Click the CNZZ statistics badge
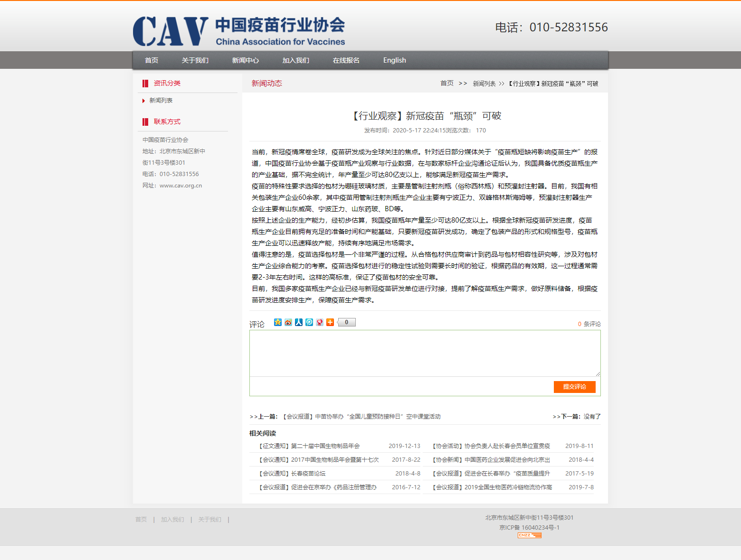 [x=529, y=535]
